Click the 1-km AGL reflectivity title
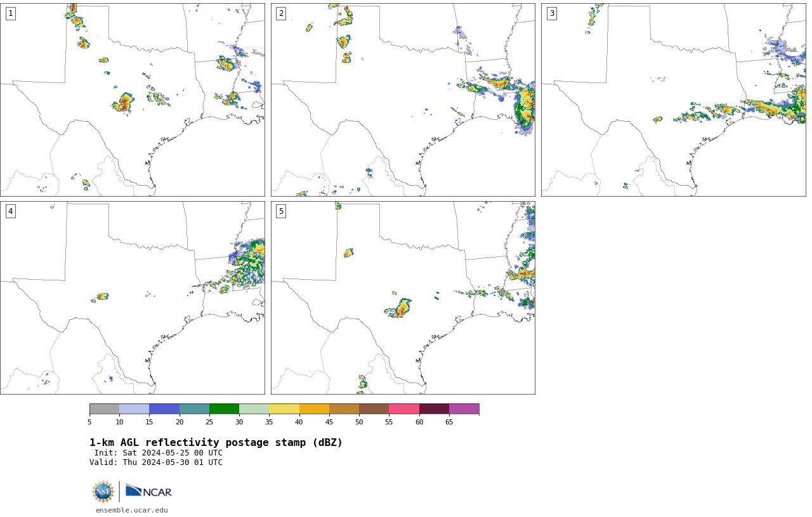 216,443
